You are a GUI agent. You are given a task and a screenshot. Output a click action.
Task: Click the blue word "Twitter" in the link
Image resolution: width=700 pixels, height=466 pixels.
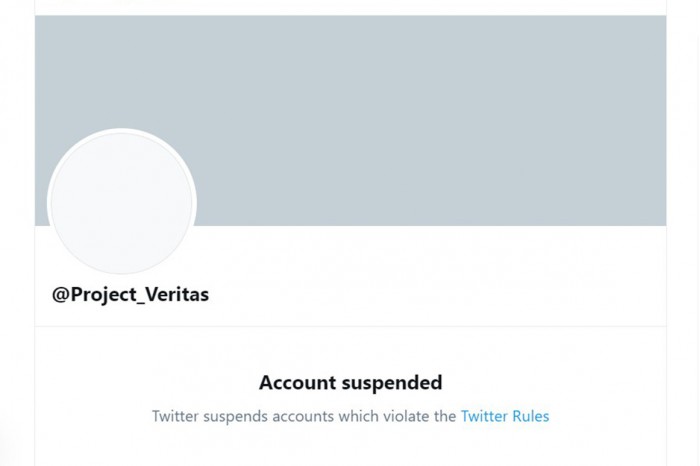coord(482,416)
